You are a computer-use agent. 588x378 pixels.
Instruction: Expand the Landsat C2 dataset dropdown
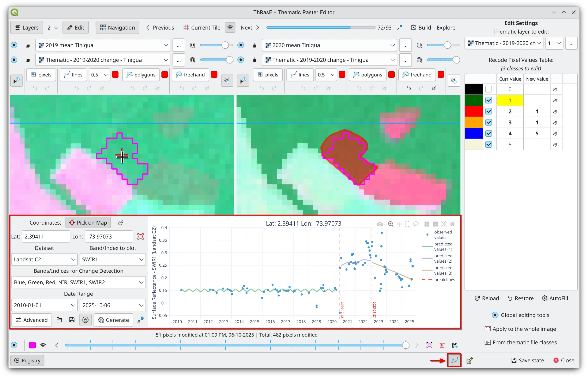pos(44,259)
